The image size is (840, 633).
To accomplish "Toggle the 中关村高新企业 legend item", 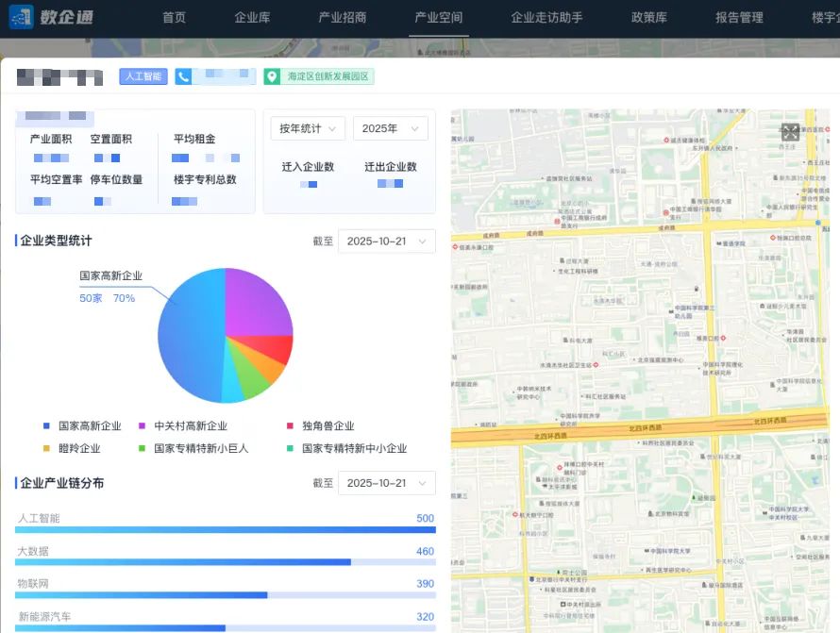I will [183, 425].
